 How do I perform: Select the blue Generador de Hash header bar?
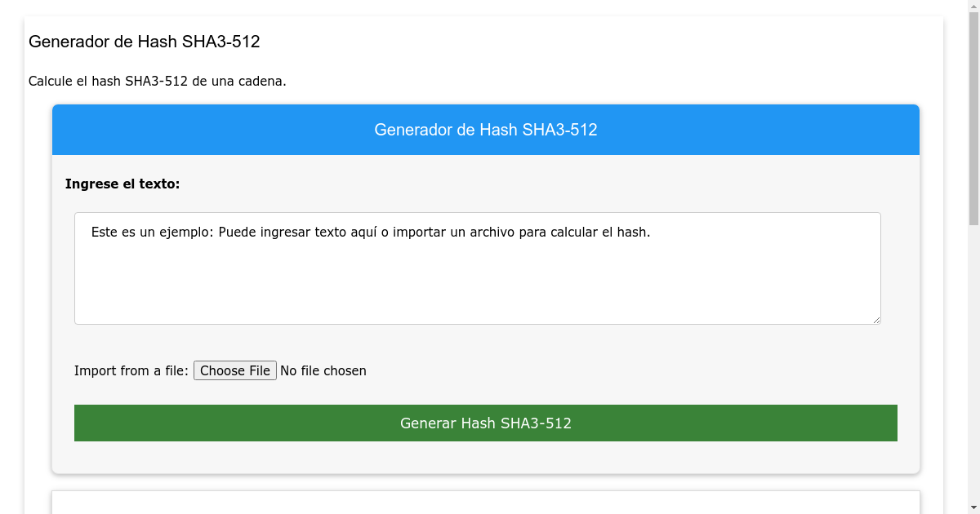point(485,130)
